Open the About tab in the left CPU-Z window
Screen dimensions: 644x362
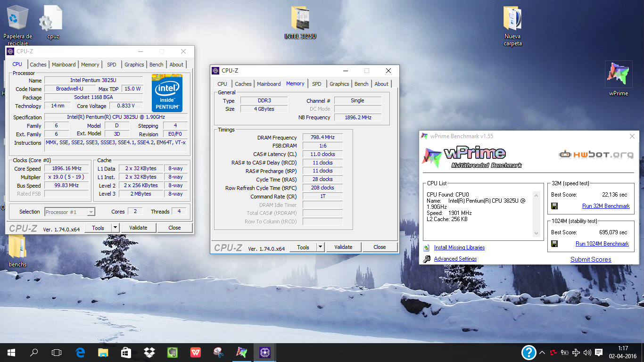pyautogui.click(x=176, y=65)
